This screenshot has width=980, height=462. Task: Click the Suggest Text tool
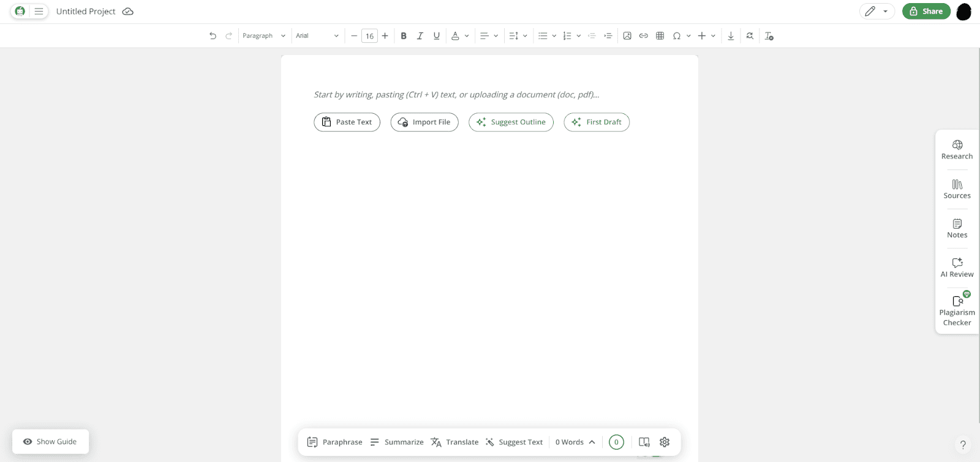coord(514,442)
